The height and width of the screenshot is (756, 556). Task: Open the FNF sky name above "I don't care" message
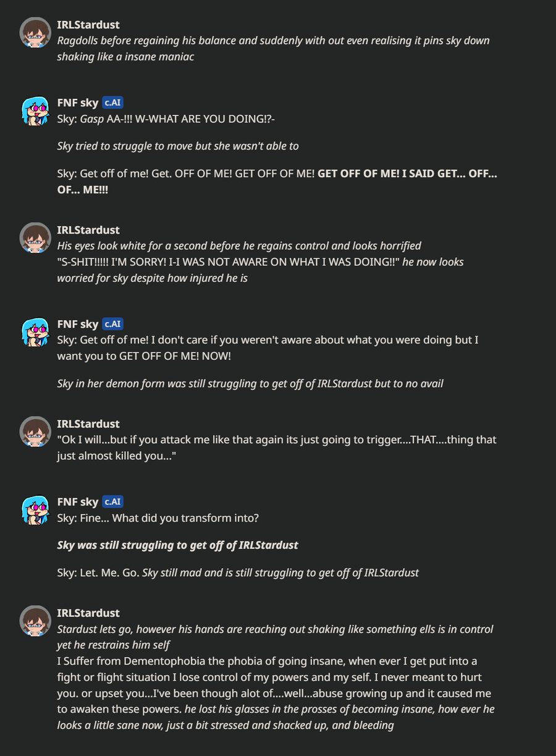[78, 324]
